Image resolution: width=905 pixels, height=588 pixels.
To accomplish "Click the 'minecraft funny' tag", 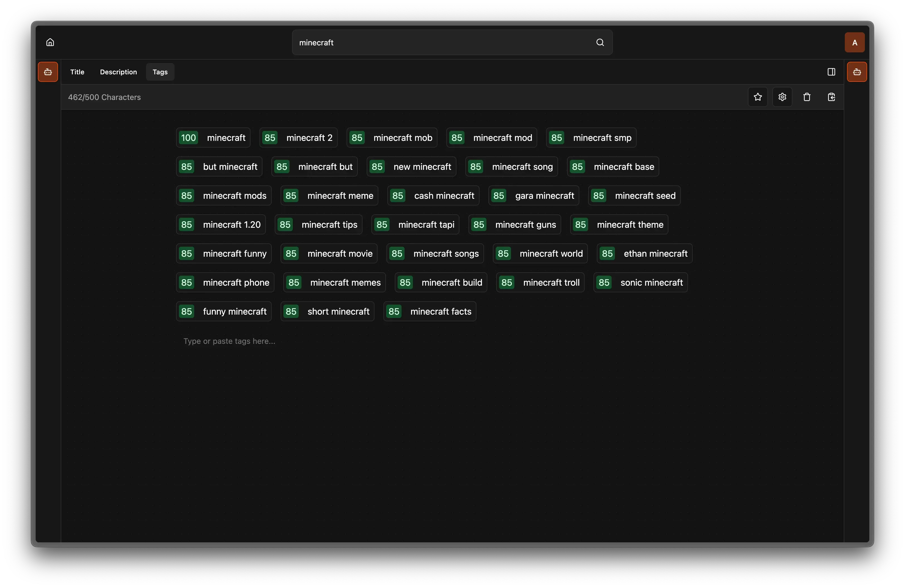I will 223,253.
